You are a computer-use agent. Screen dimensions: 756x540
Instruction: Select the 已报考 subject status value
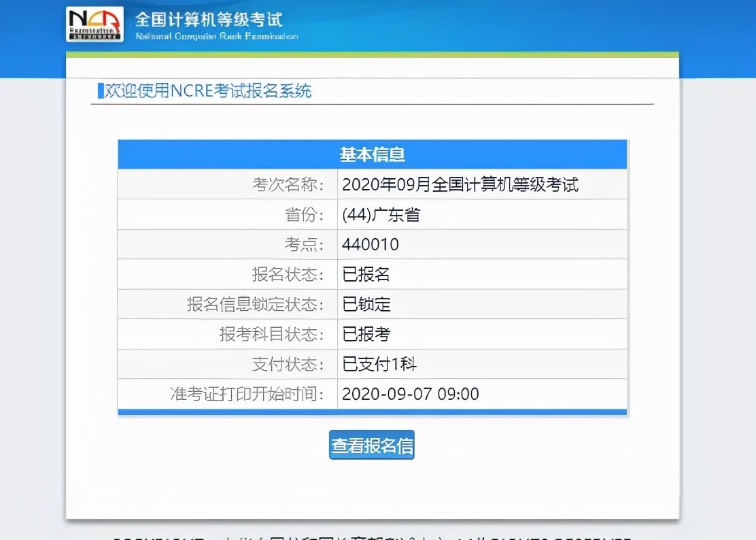(x=364, y=334)
